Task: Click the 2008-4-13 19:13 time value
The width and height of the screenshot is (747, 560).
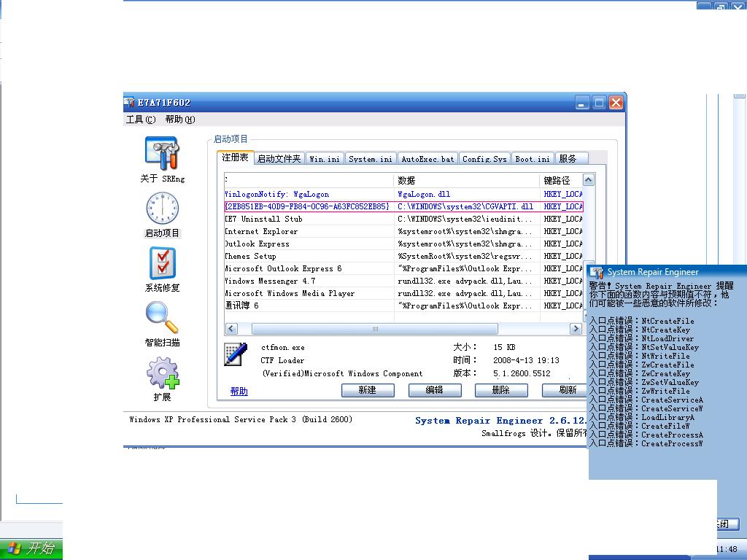Action: click(526, 360)
